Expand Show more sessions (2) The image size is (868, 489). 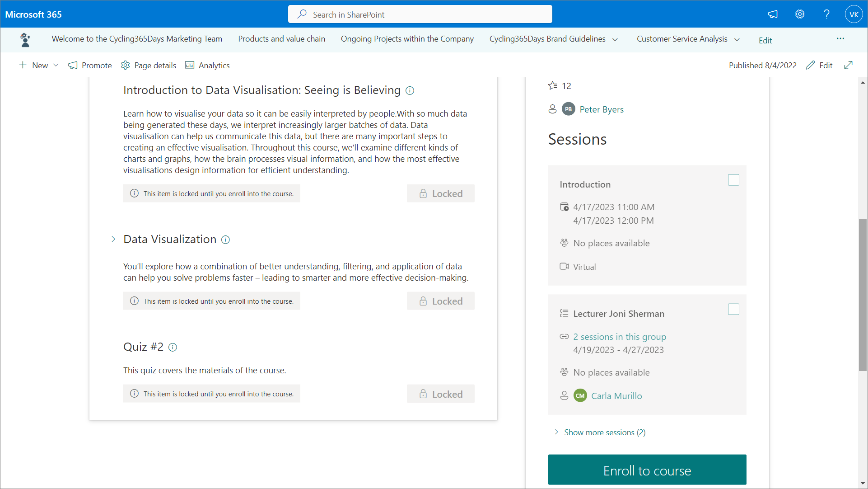pos(604,433)
